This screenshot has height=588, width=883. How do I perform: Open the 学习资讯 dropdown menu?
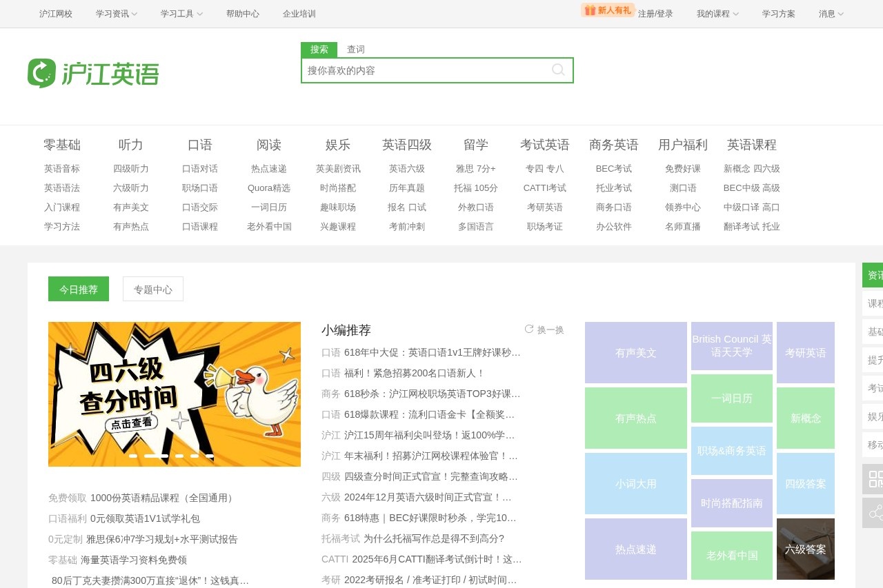116,14
